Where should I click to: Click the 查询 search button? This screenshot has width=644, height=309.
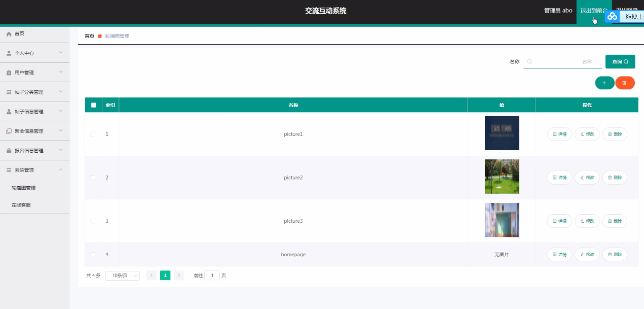pos(620,61)
